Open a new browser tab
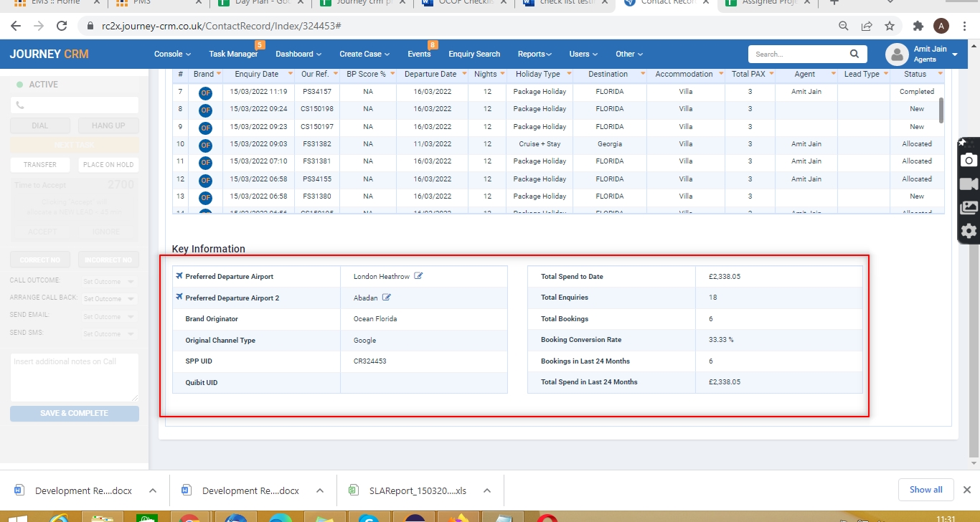 point(834,3)
